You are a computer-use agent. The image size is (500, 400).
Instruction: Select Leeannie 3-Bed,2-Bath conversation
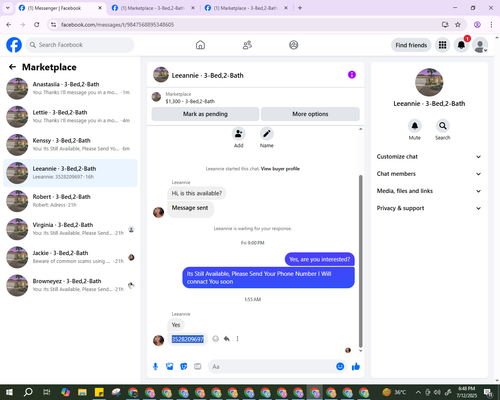tap(70, 173)
